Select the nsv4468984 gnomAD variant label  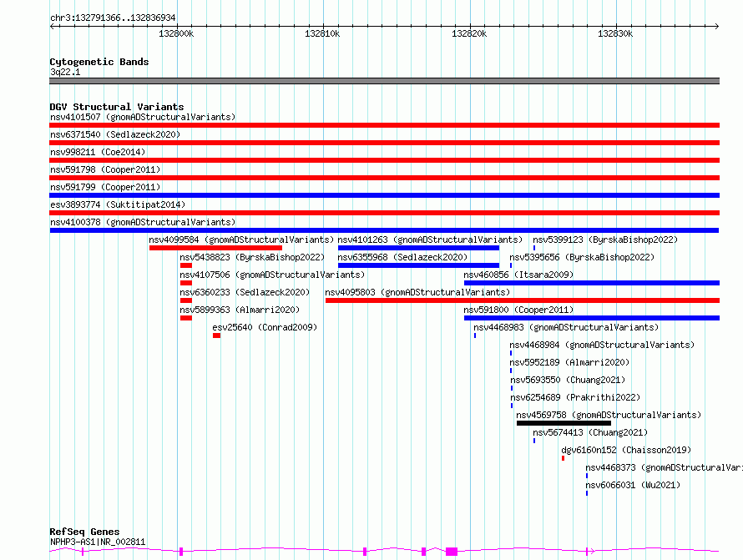click(x=602, y=345)
